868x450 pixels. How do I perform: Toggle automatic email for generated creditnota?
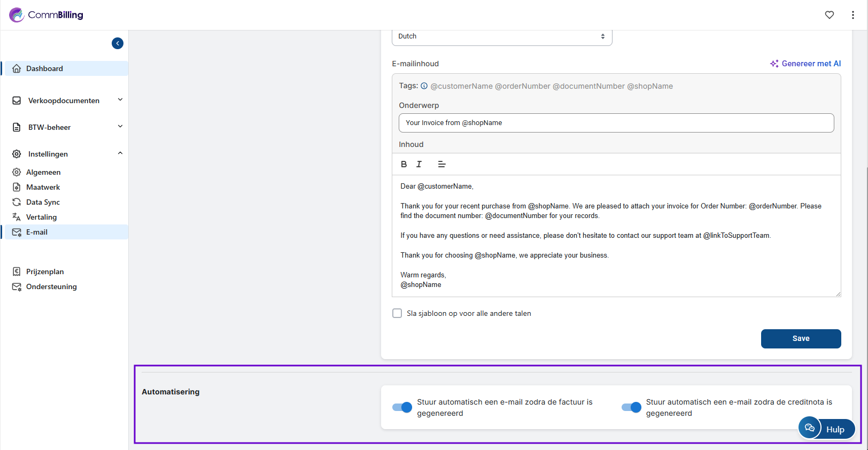click(x=631, y=407)
